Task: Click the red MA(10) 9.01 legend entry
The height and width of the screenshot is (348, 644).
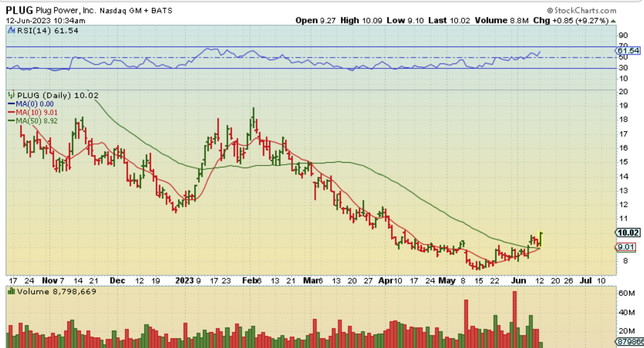Action: pos(33,112)
